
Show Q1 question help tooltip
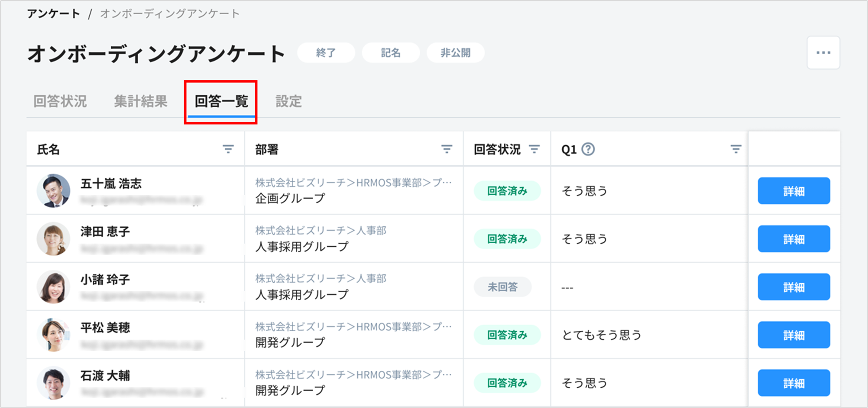(x=588, y=149)
